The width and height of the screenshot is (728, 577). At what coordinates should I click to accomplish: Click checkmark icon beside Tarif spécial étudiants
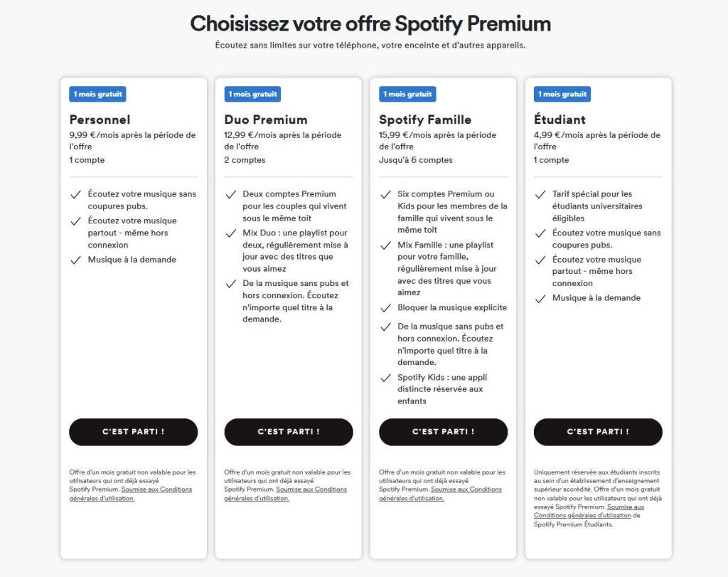[x=540, y=194]
